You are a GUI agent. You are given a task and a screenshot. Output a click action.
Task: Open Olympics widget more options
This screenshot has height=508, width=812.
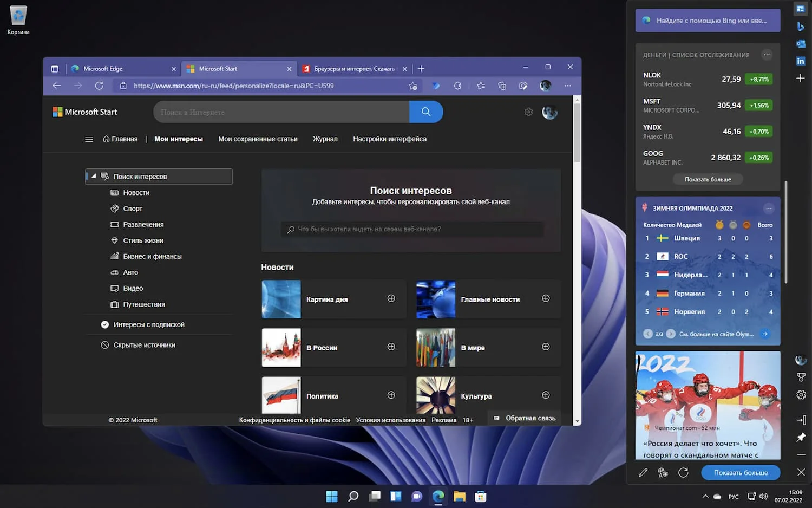coord(768,209)
